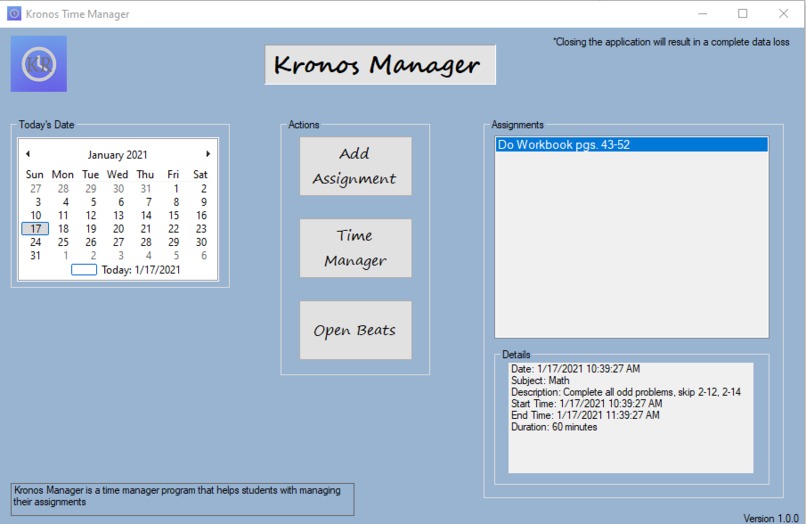Select January 14 in the calendar
Viewport: 806px width, 524px height.
pos(146,215)
